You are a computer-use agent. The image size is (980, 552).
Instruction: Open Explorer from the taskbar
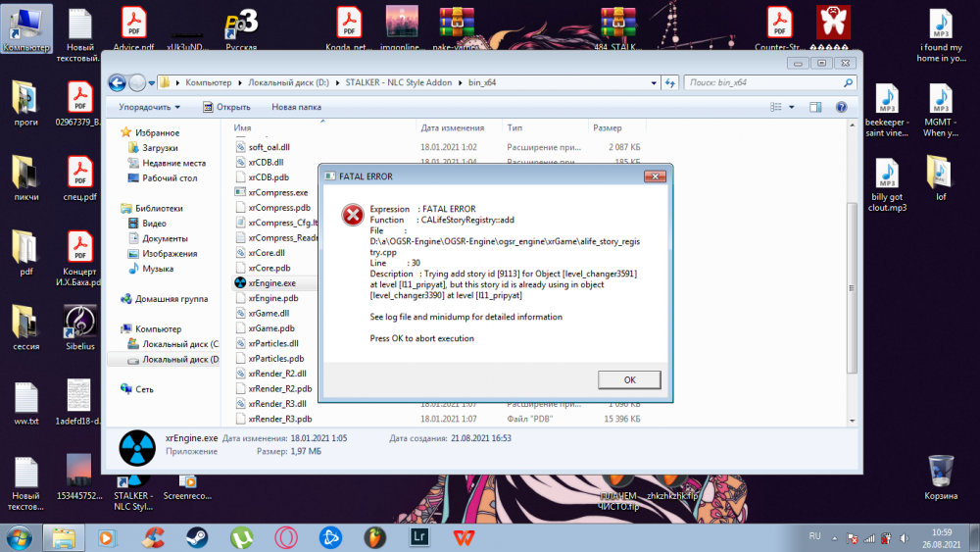point(64,537)
